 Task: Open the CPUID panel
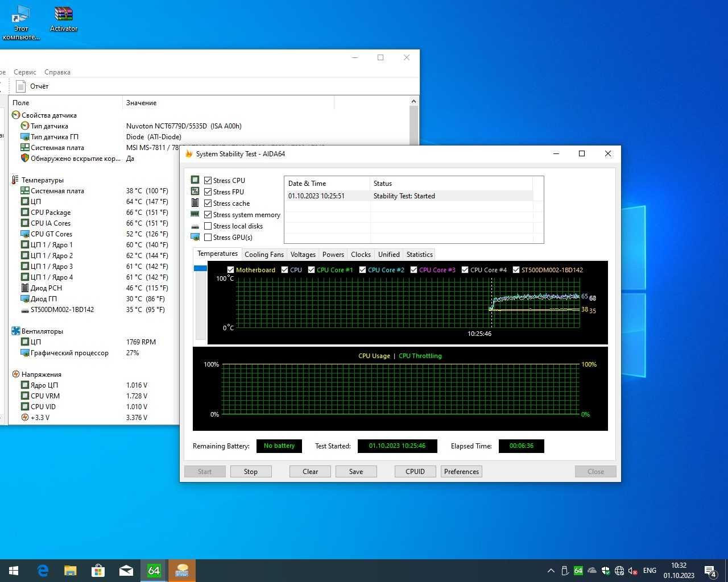coord(415,471)
